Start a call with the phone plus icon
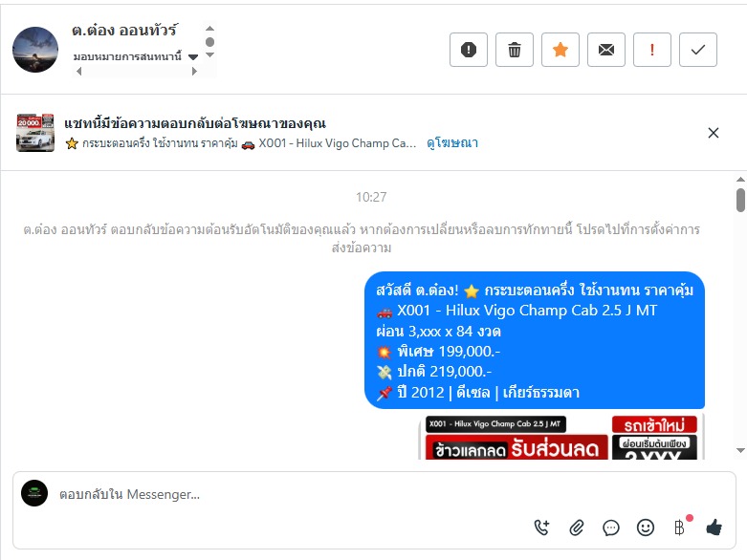The height and width of the screenshot is (560, 747). click(541, 528)
